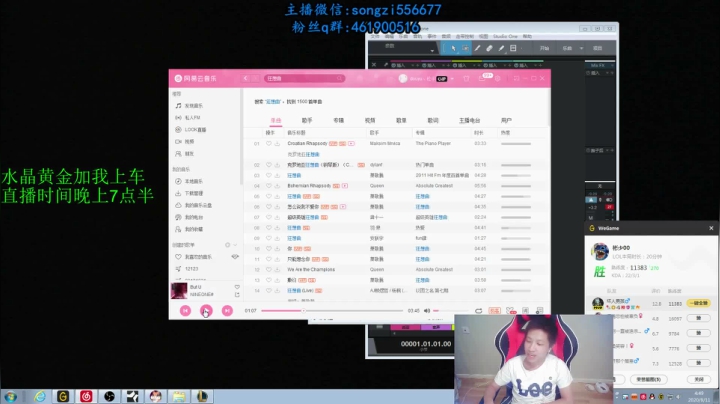Collapse the 创建的歌单 playlist section
Screen dimensions: 720x404
235,245
